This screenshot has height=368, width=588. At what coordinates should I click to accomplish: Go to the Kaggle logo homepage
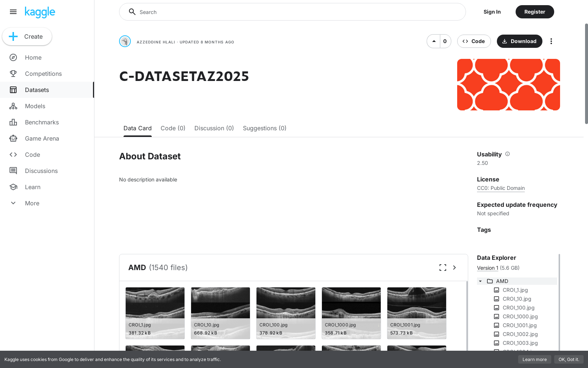click(x=40, y=12)
